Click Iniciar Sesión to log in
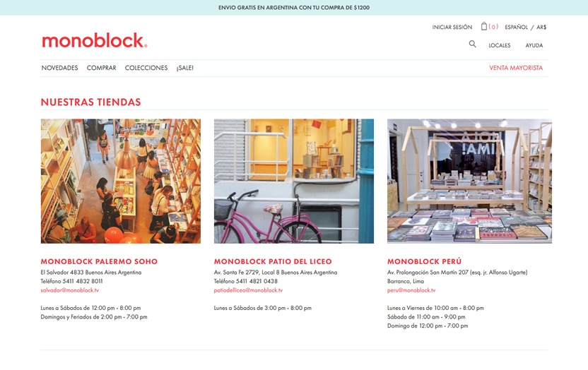Viewport: 588px width, 370px height. tap(452, 27)
